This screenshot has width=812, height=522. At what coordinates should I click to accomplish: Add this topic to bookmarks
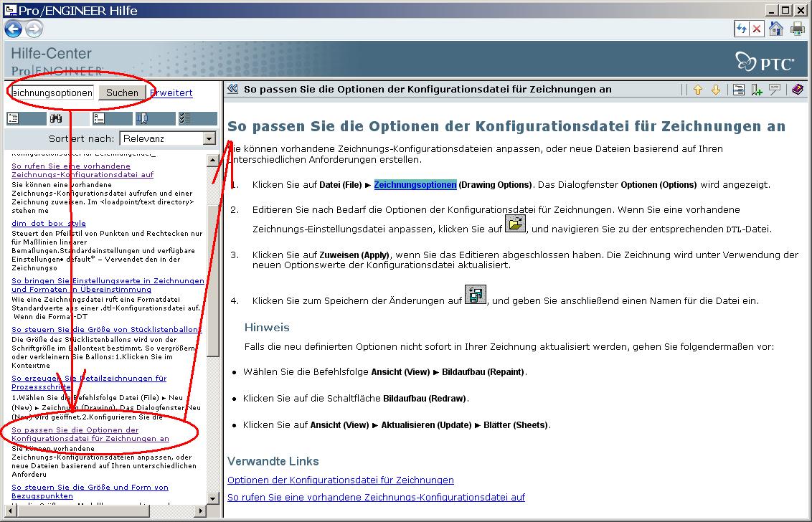[757, 90]
